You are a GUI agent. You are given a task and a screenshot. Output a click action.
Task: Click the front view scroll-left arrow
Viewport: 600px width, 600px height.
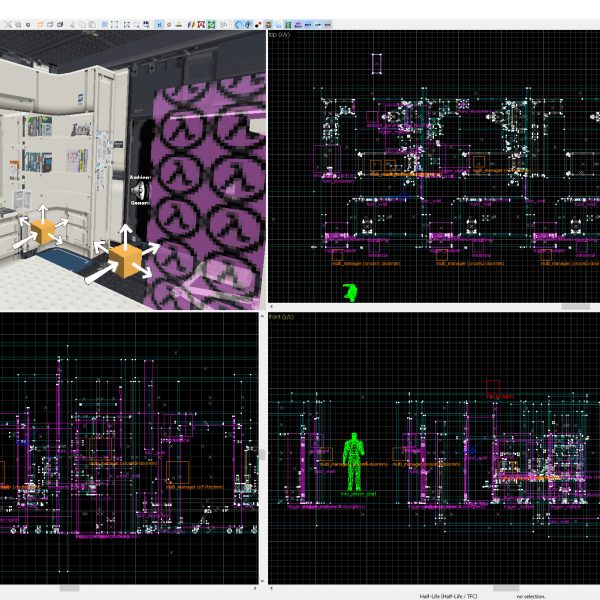tap(272, 588)
